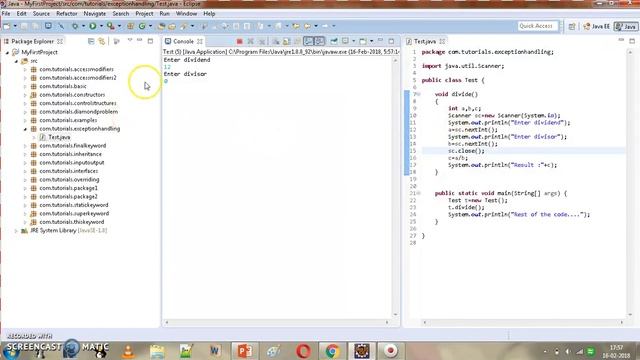Click the green Run button in toolbar

93,26
